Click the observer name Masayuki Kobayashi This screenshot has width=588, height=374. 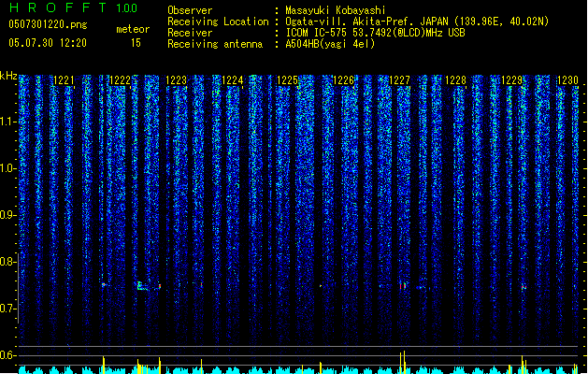336,10
